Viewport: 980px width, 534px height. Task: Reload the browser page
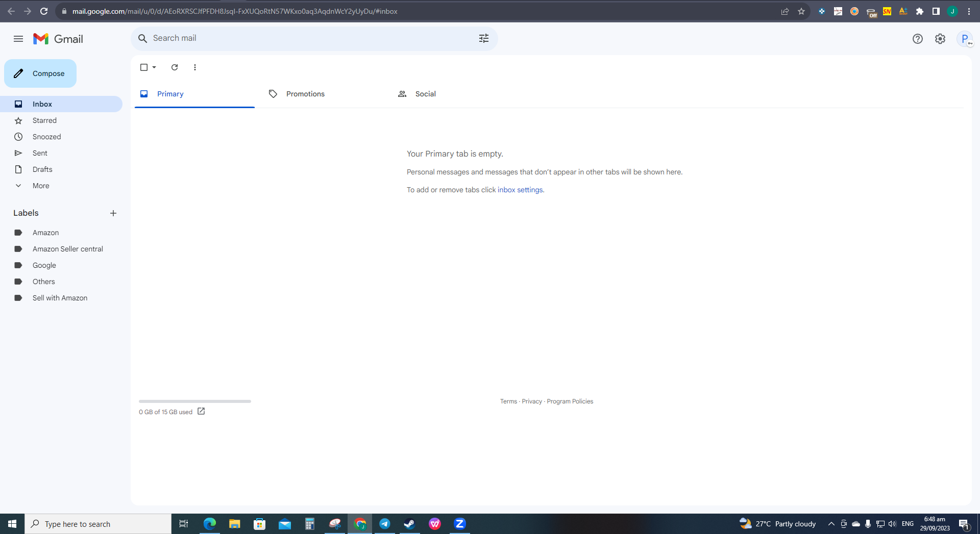(x=44, y=11)
